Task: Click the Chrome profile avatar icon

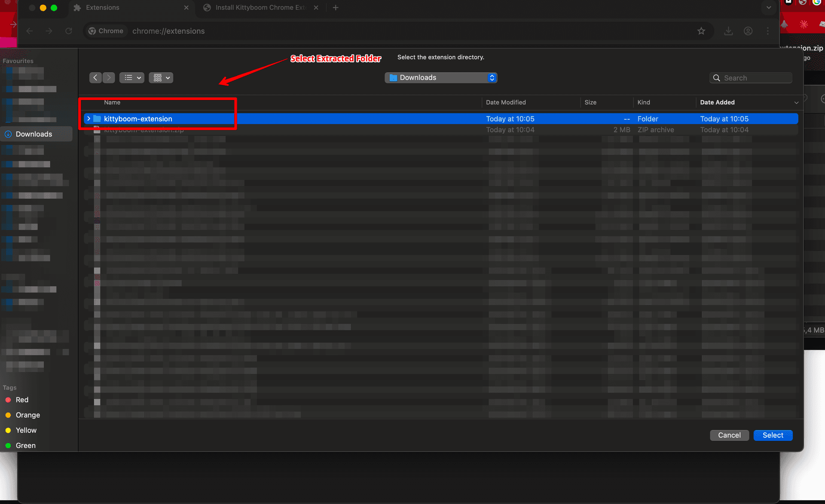Action: click(748, 30)
